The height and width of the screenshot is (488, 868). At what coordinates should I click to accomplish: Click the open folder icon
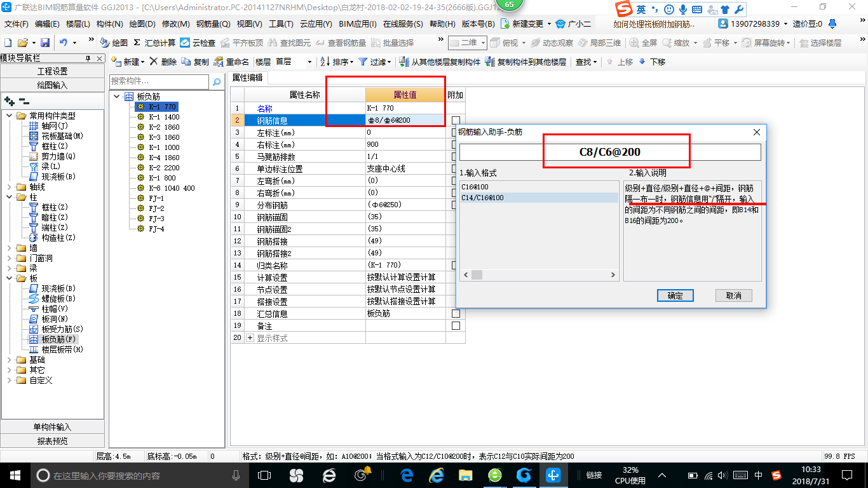click(x=22, y=43)
